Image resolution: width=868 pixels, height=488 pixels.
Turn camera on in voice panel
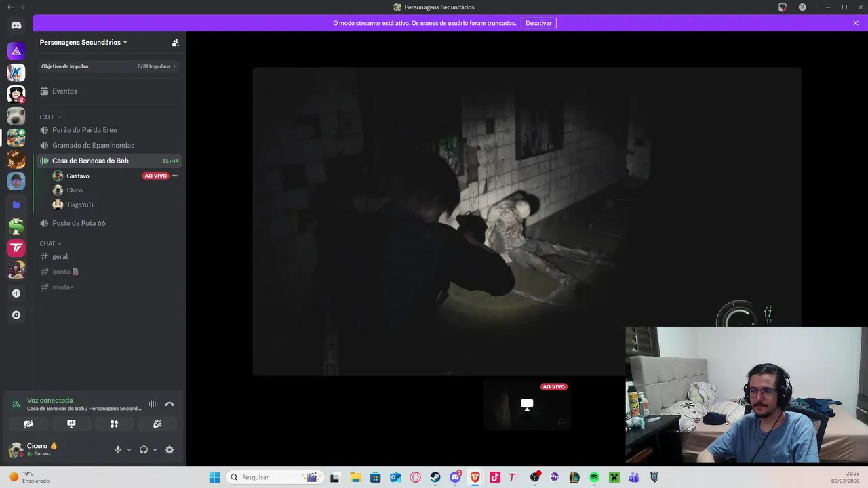28,424
